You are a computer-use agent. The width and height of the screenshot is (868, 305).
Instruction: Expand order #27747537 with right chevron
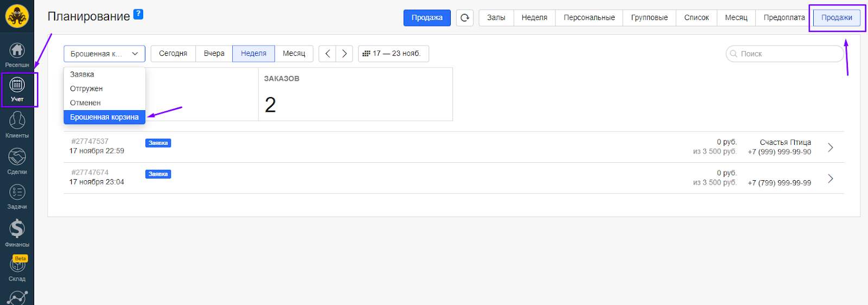tap(830, 147)
